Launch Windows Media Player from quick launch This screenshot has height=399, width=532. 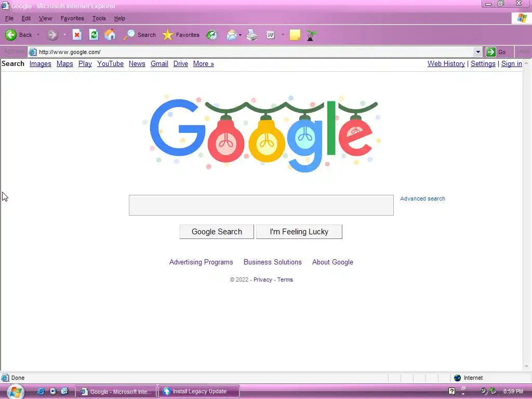tap(53, 391)
